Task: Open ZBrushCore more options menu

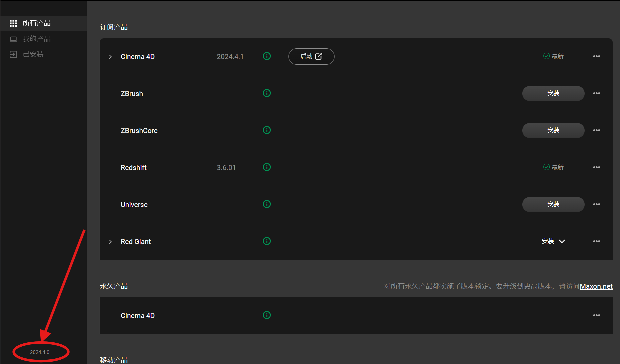Action: pyautogui.click(x=597, y=130)
